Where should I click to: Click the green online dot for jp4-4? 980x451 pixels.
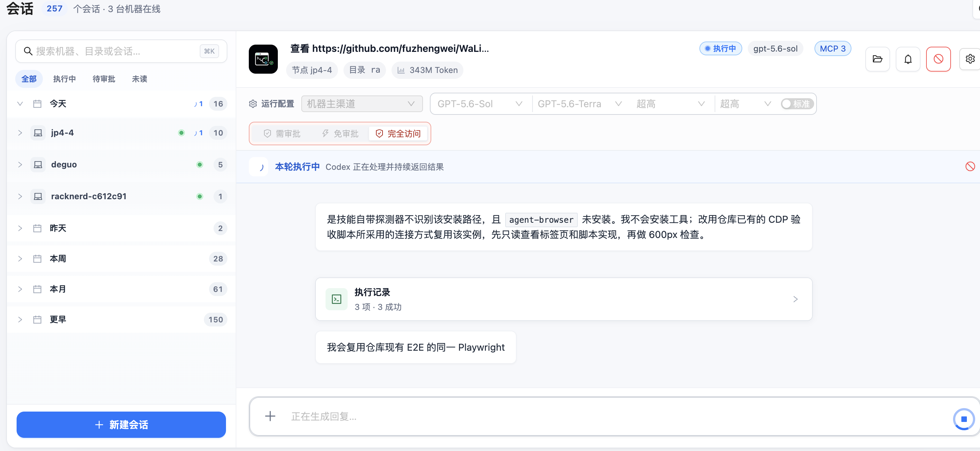181,133
